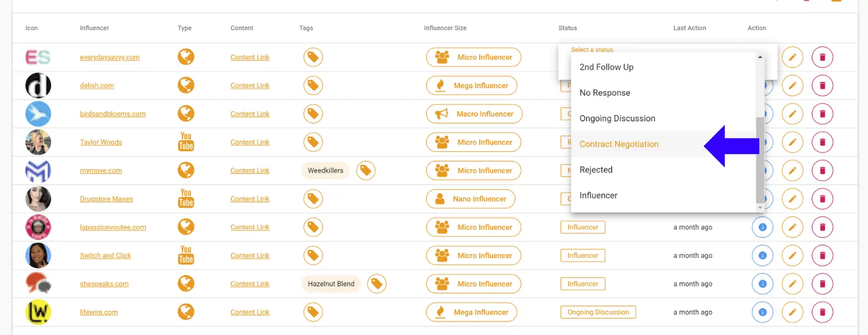Open Content Link in lifewire.com row
The height and width of the screenshot is (335, 868).
click(250, 312)
